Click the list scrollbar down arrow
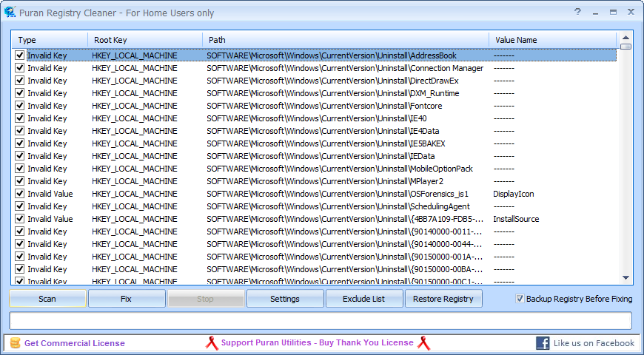The height and width of the screenshot is (355, 644). pyautogui.click(x=626, y=278)
